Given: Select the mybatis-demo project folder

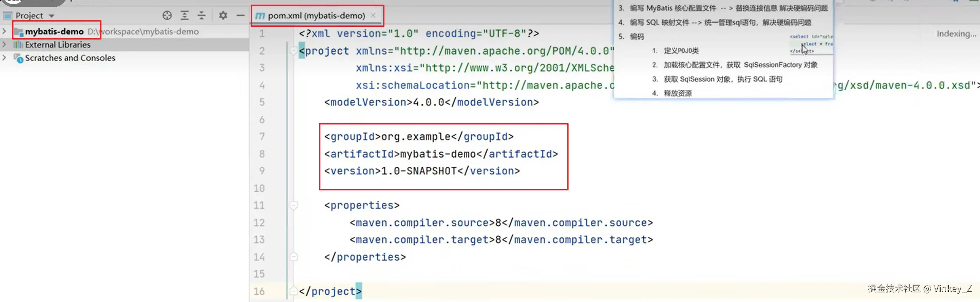Looking at the screenshot, I should pyautogui.click(x=54, y=32).
